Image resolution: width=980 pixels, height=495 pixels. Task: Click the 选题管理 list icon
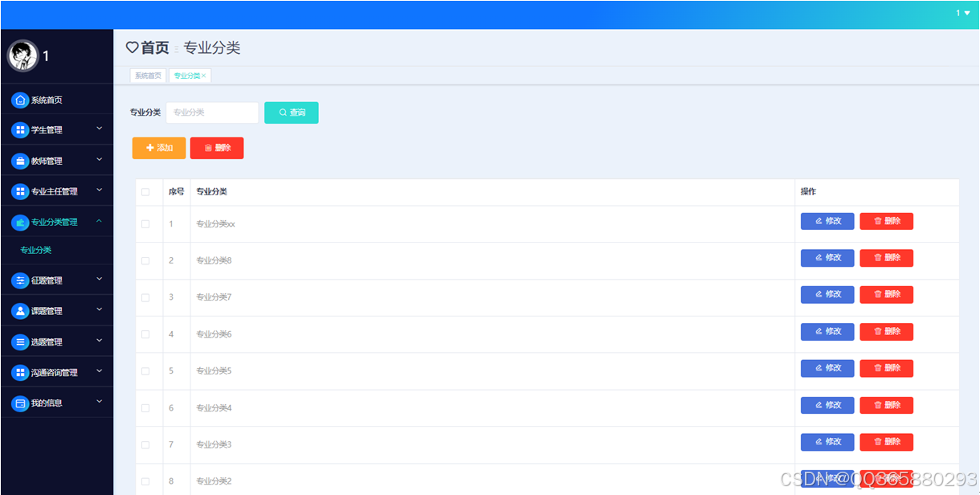[x=20, y=342]
